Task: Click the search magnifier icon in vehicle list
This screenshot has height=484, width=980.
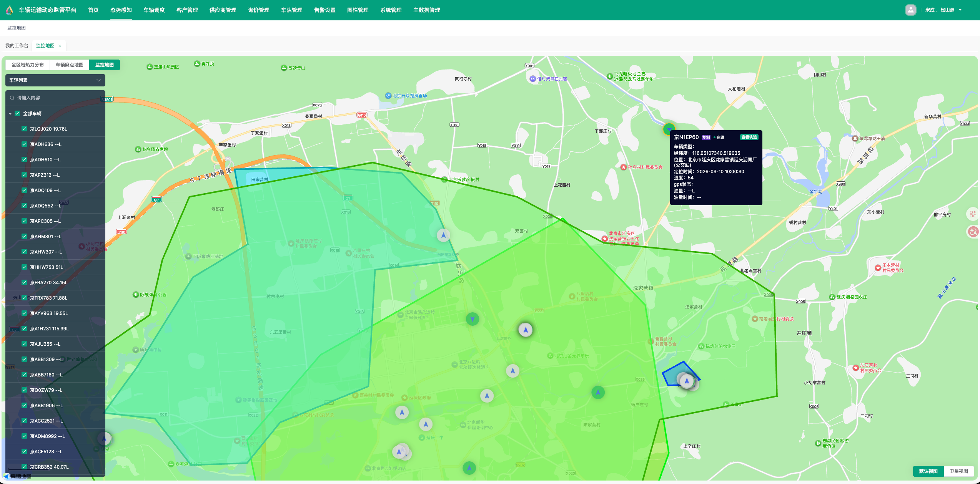Action: click(12, 98)
